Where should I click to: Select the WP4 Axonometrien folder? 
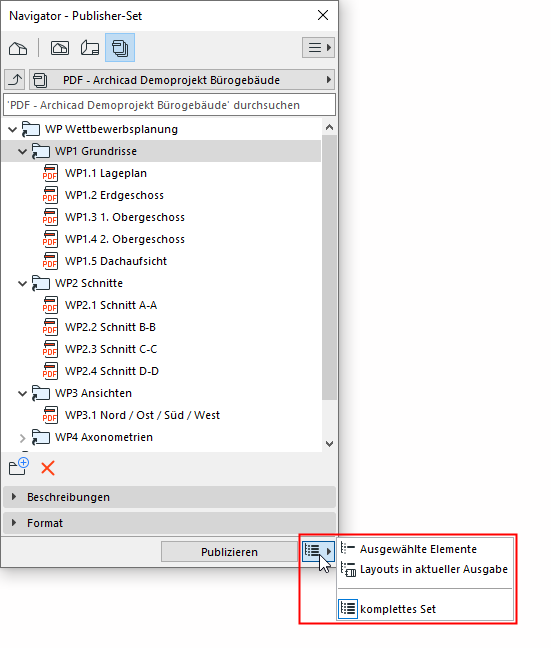104,437
